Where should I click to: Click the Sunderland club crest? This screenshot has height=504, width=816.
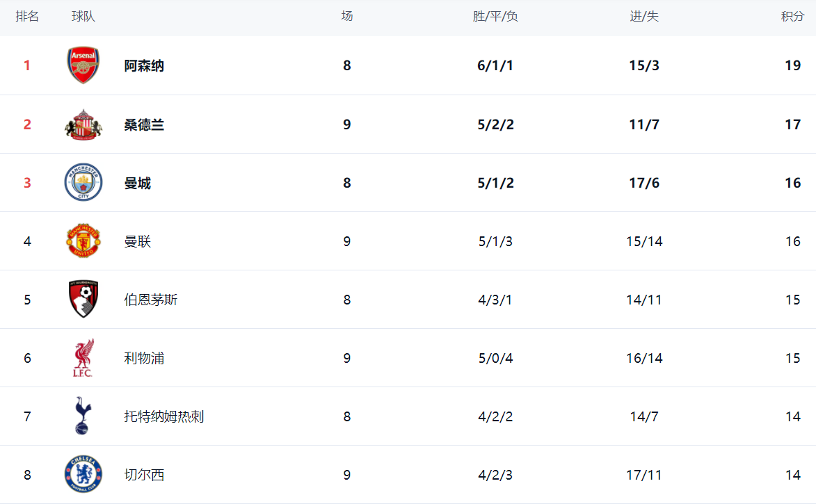[83, 124]
